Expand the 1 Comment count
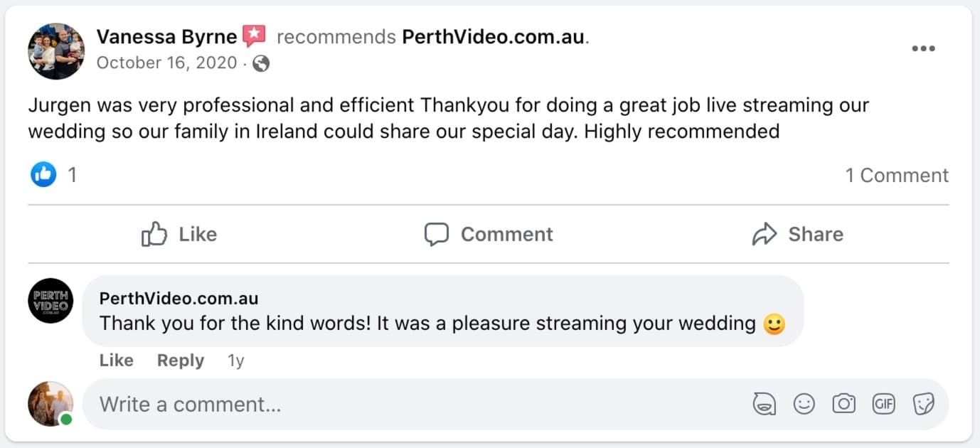Screen dimensions: 980x448 pos(896,176)
